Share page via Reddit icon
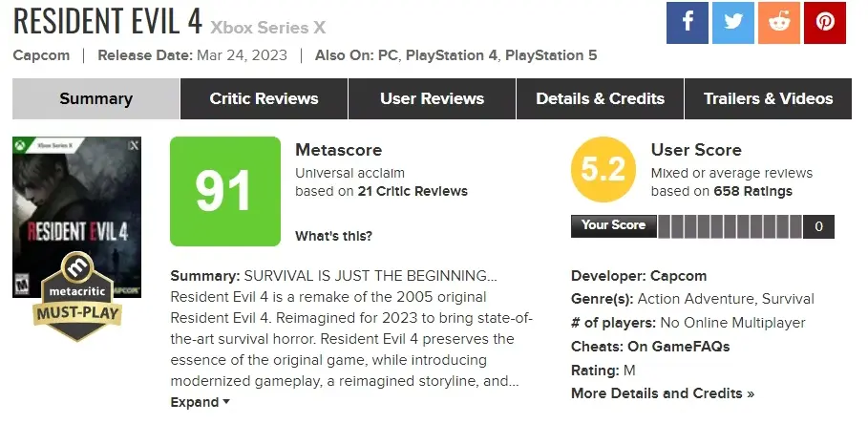The width and height of the screenshot is (868, 424). [778, 23]
